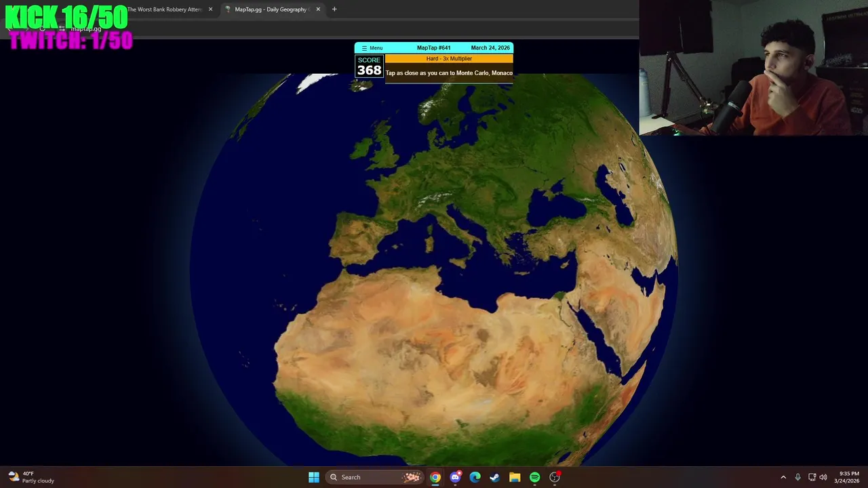Click the SCORE 368 box

coord(369,66)
